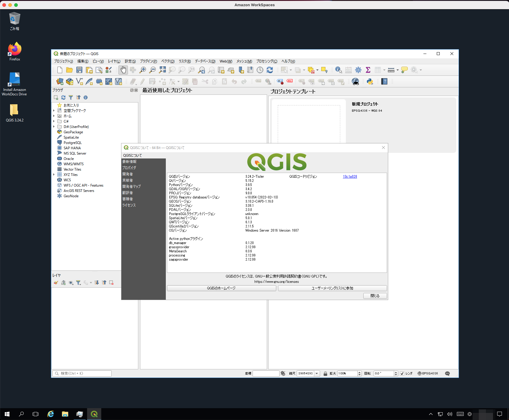Open the Processing menu
509x420 pixels.
pyautogui.click(x=267, y=61)
